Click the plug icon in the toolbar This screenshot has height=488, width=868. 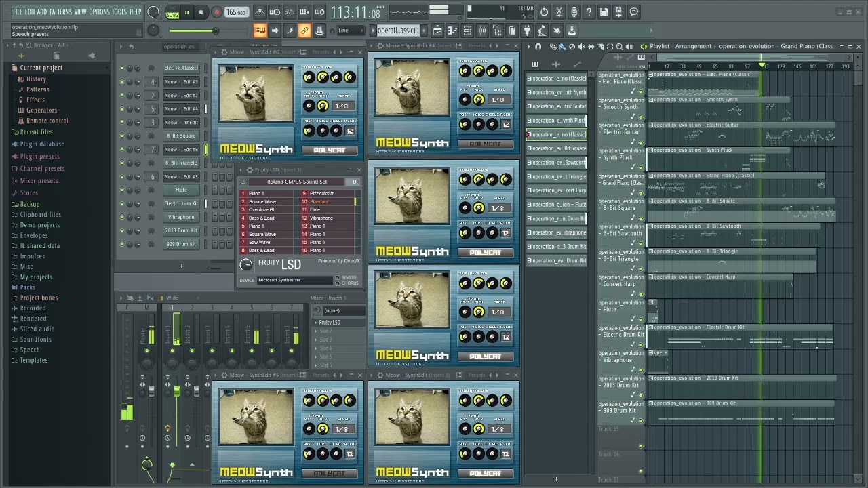pyautogui.click(x=527, y=30)
